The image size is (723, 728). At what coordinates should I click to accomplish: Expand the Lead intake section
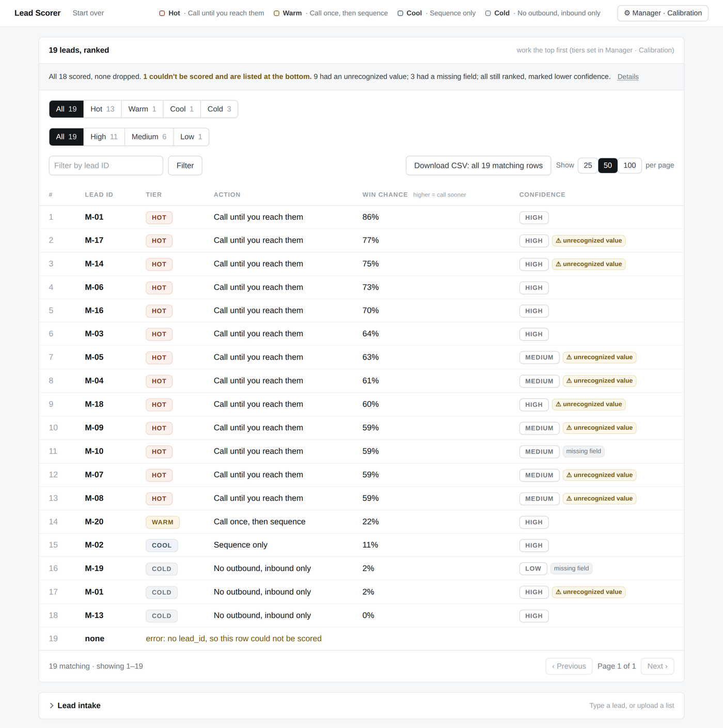(x=361, y=705)
